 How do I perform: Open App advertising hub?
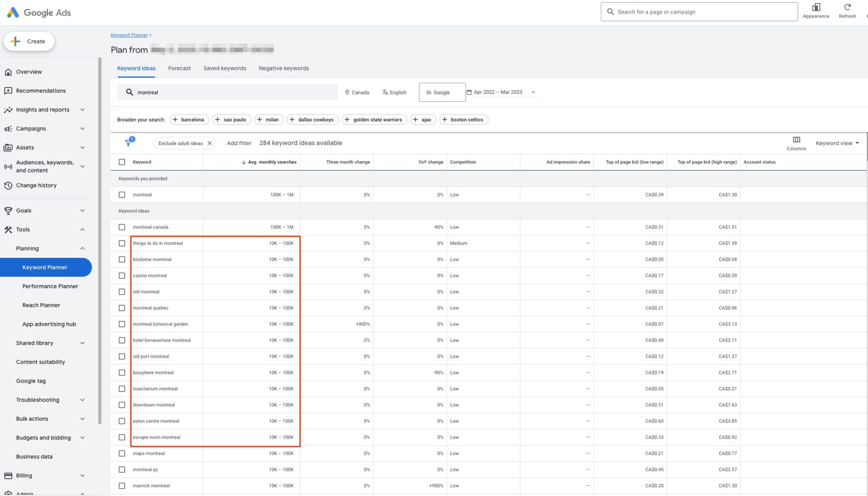(49, 324)
